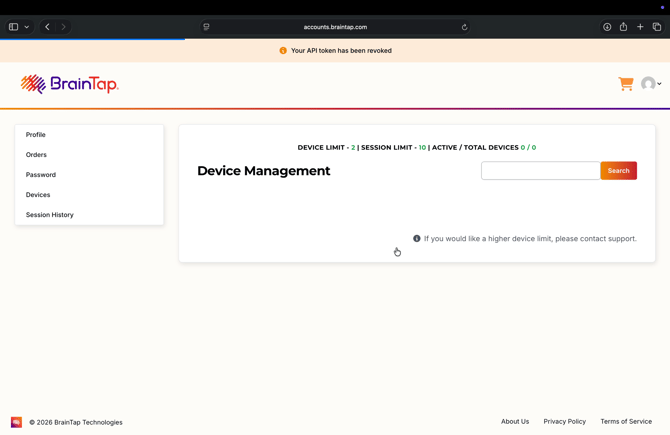Follow the About Us footer link
Screen dimensions: 670x435
(515, 421)
